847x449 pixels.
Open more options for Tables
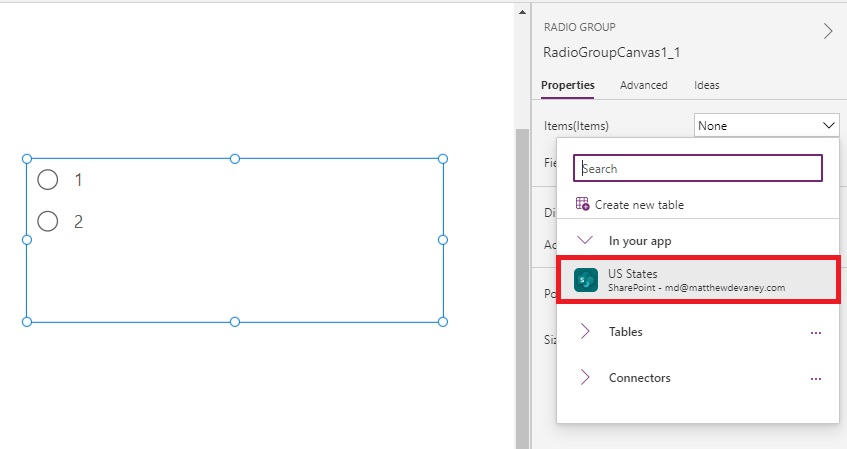point(816,333)
